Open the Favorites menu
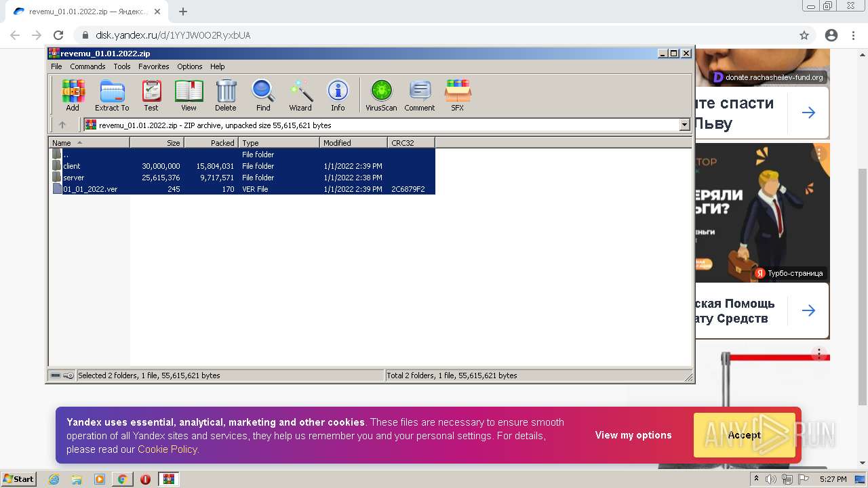Screen dimensions: 868x488 [154, 66]
